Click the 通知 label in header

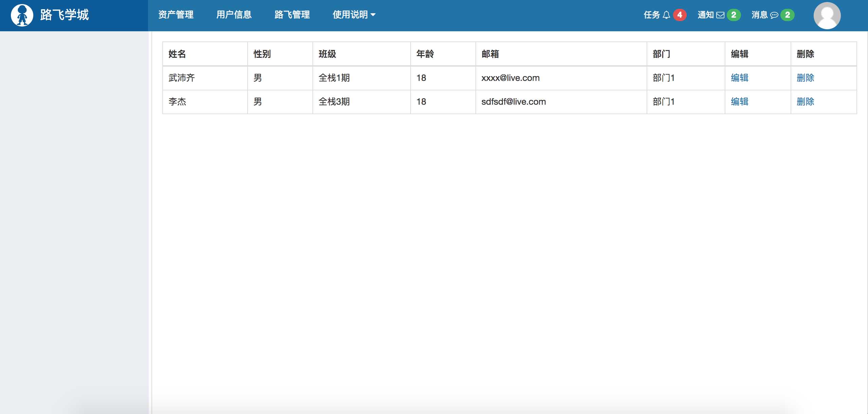(x=706, y=15)
